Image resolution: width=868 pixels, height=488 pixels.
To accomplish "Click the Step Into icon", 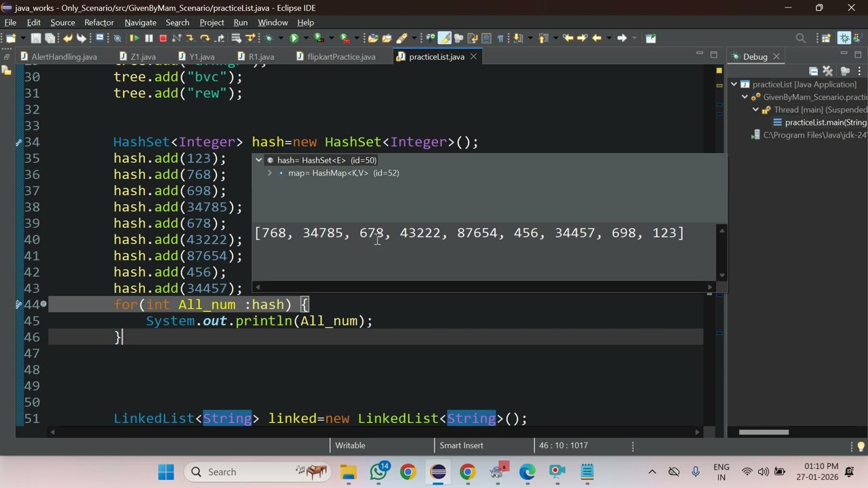I will pyautogui.click(x=190, y=38).
